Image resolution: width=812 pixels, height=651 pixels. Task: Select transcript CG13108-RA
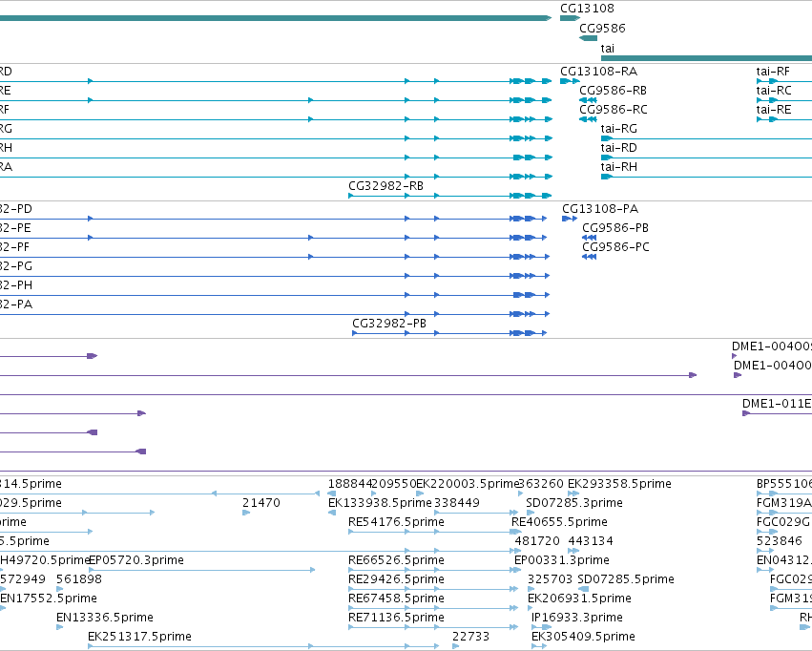(598, 72)
